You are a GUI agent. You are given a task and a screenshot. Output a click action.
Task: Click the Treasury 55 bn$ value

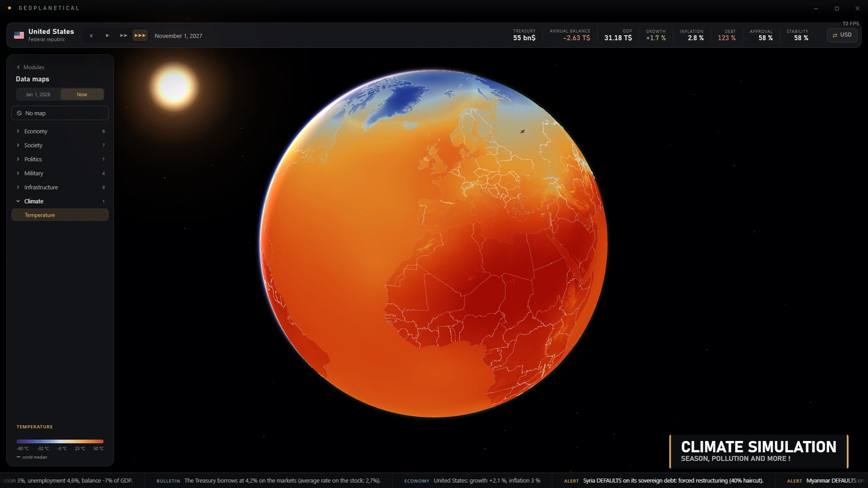click(524, 38)
